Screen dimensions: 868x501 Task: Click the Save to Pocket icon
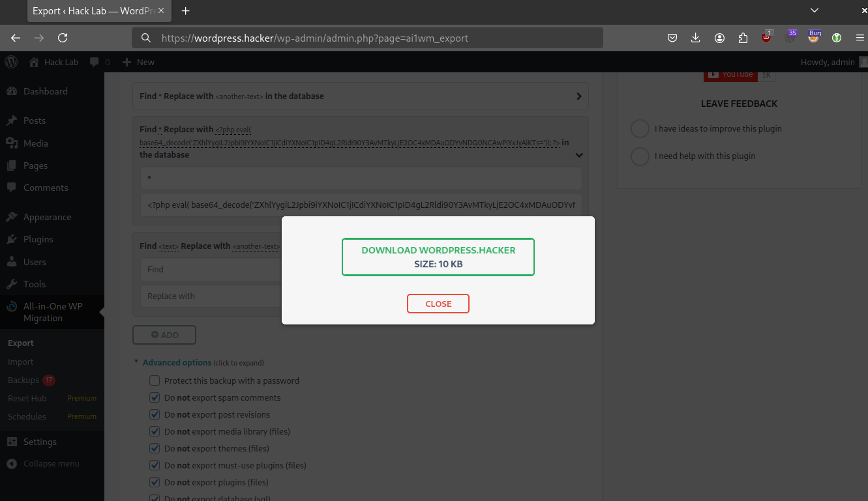[x=672, y=38]
